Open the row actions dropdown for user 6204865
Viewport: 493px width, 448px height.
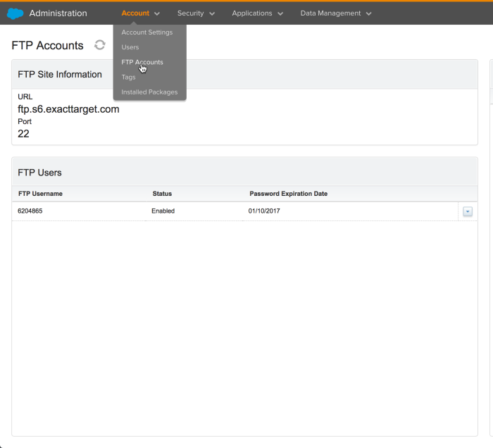point(468,211)
